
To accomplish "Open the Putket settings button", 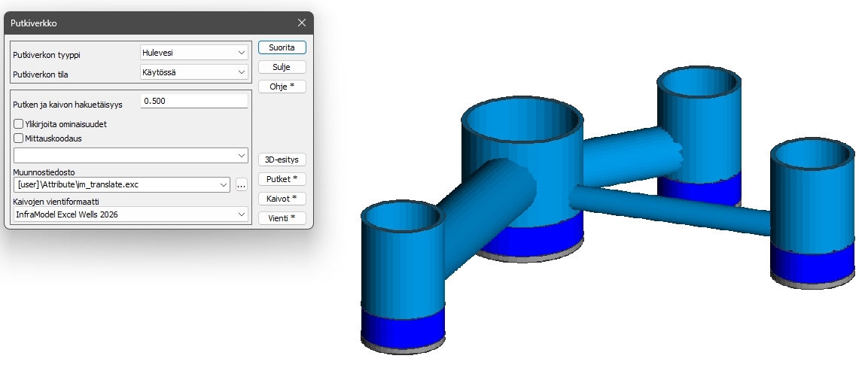I will point(282,179).
